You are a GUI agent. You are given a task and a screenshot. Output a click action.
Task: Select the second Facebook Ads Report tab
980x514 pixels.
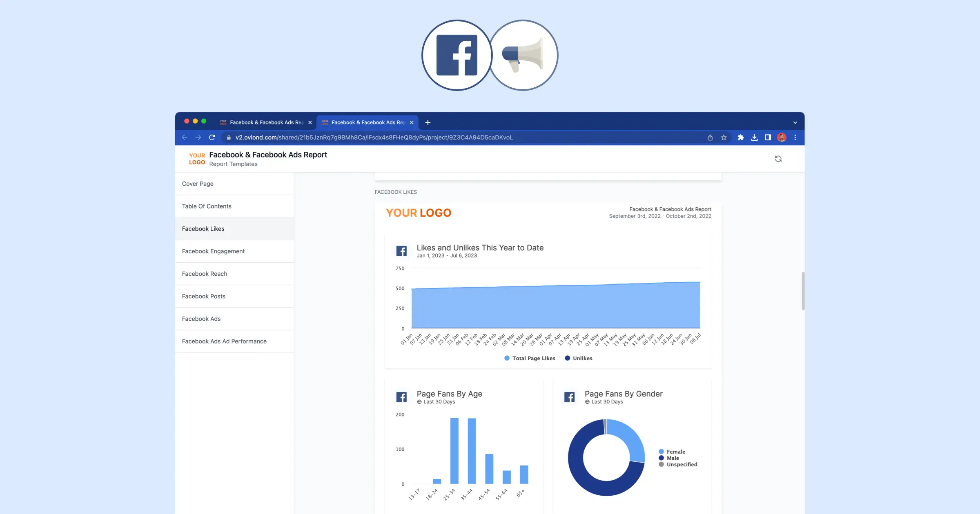coord(367,122)
